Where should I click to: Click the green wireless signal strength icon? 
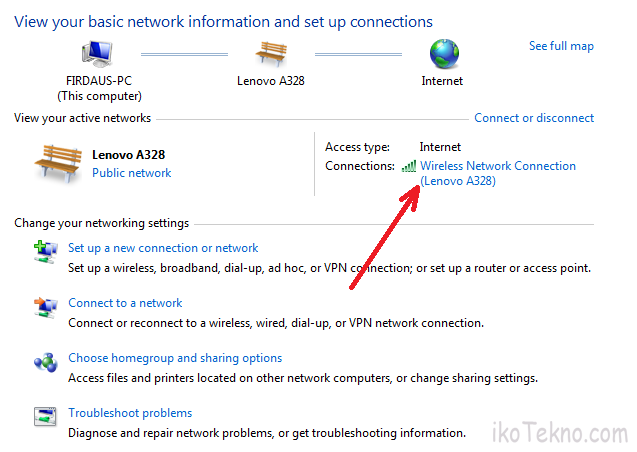(x=409, y=166)
